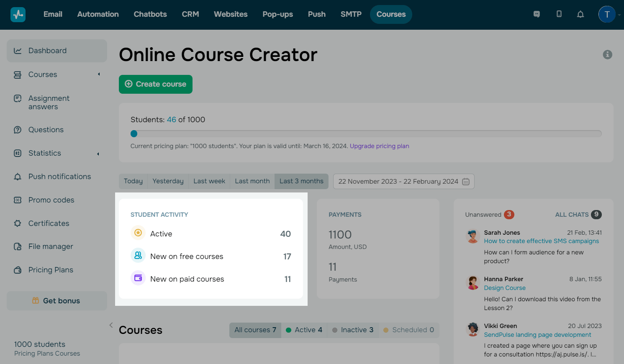Go to the Automation tab
The width and height of the screenshot is (624, 364).
(x=98, y=14)
